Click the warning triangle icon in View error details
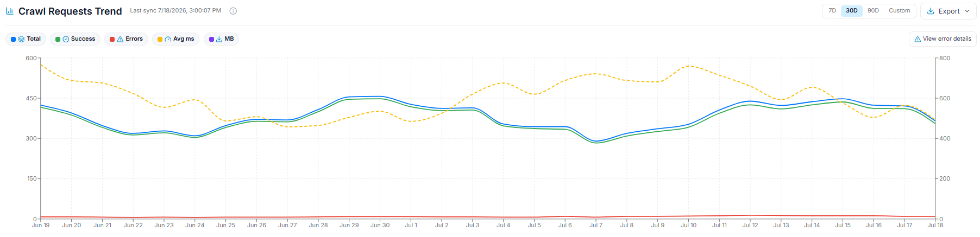 (x=918, y=39)
